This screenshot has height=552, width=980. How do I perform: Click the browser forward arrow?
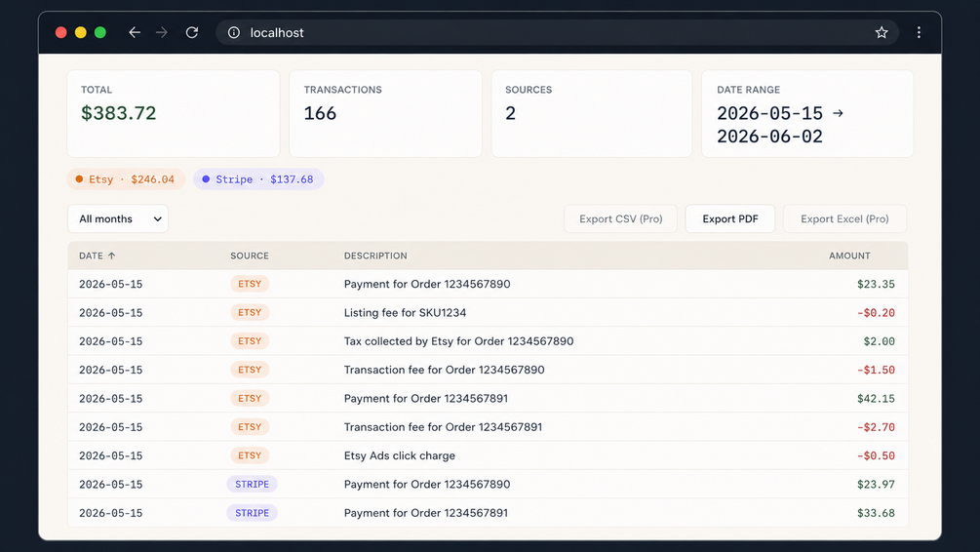click(x=162, y=32)
